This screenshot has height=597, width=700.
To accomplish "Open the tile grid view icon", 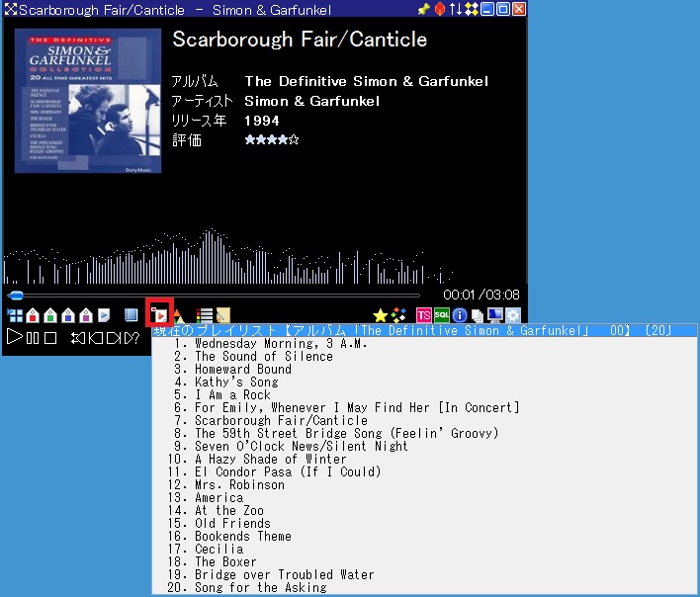I will 15,315.
